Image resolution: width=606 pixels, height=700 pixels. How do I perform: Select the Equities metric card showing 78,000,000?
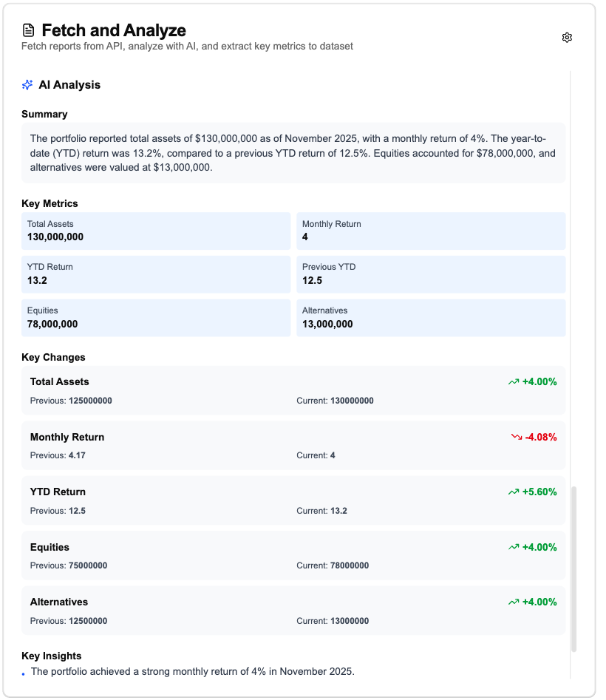pyautogui.click(x=156, y=318)
